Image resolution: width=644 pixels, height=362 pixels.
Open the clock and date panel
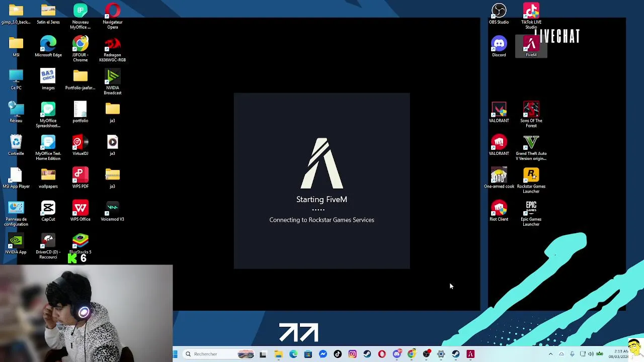617,354
